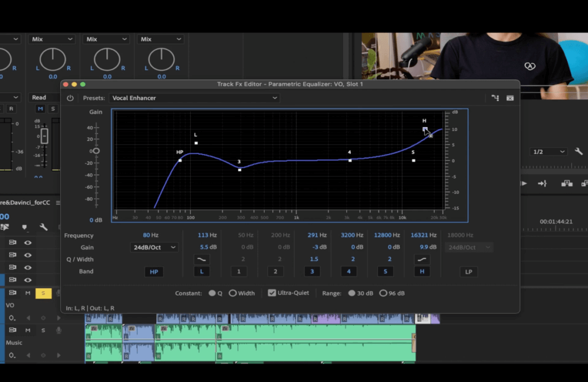Open the 1/2 playback resolution dropdown

(548, 152)
